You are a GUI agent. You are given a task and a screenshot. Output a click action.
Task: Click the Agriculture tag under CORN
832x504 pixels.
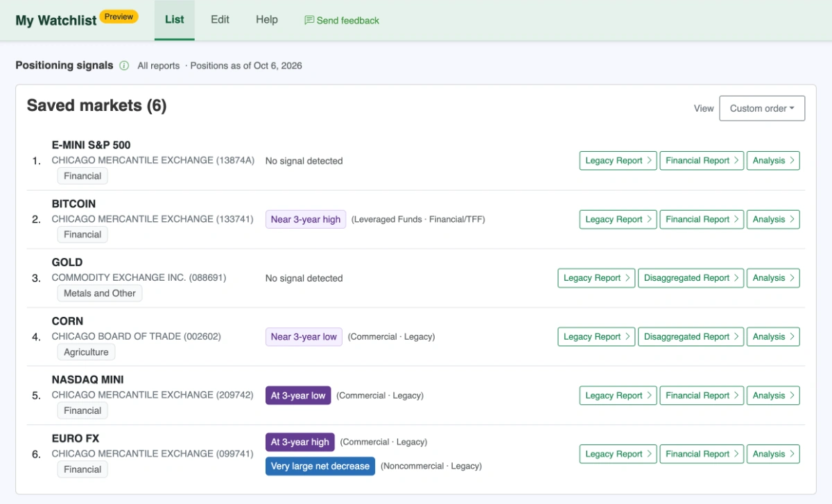86,352
